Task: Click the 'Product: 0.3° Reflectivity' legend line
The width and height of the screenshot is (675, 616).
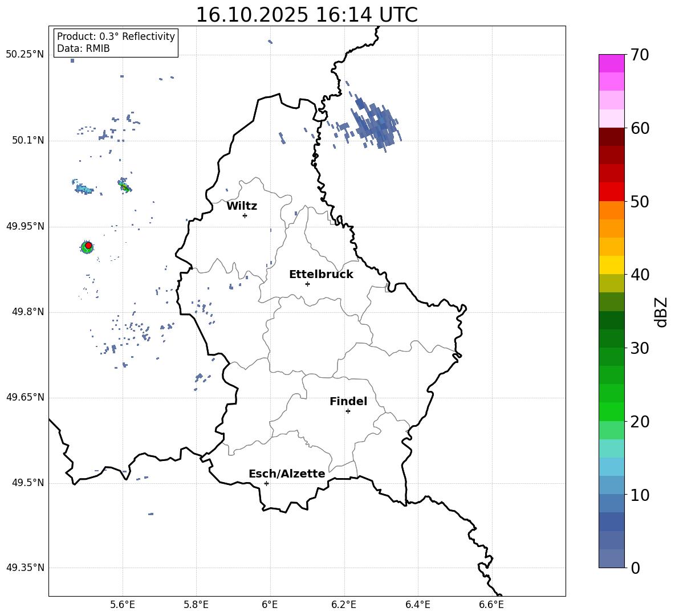Action: coord(116,36)
